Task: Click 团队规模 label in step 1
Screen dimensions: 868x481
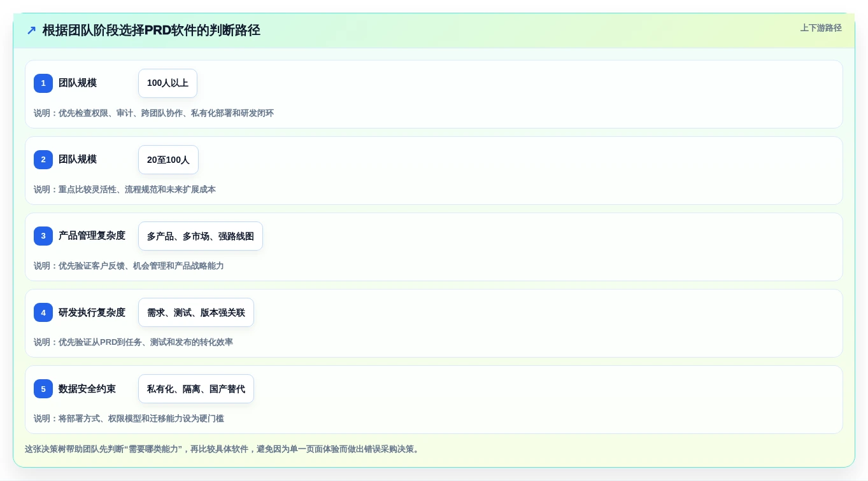Action: pyautogui.click(x=78, y=83)
